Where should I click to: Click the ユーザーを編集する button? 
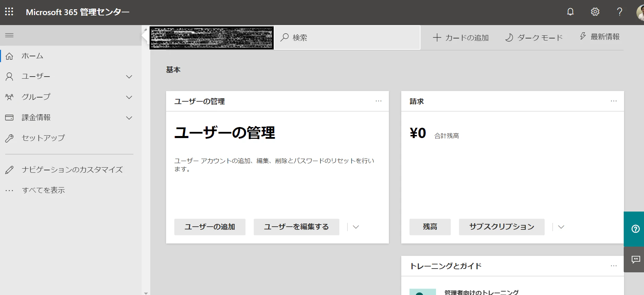[x=296, y=227]
